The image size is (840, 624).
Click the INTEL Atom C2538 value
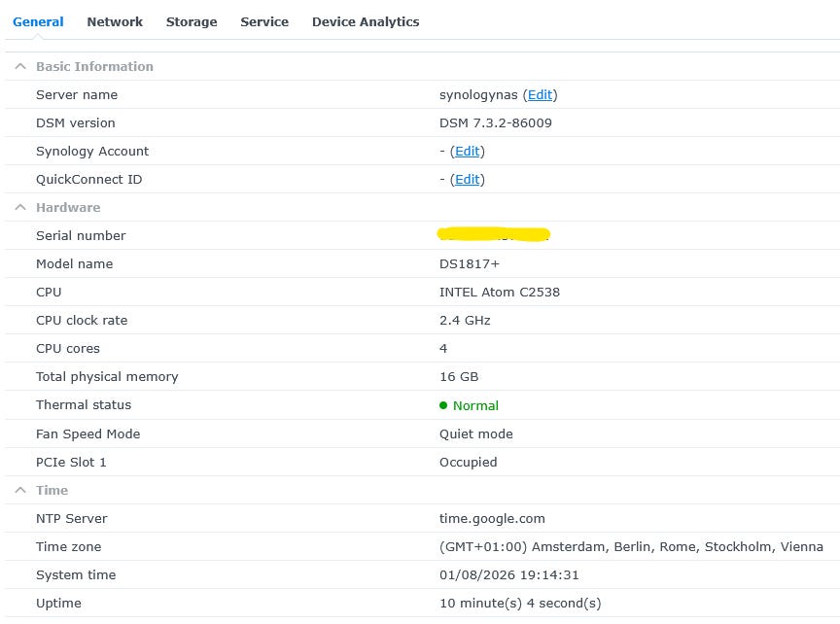point(500,292)
